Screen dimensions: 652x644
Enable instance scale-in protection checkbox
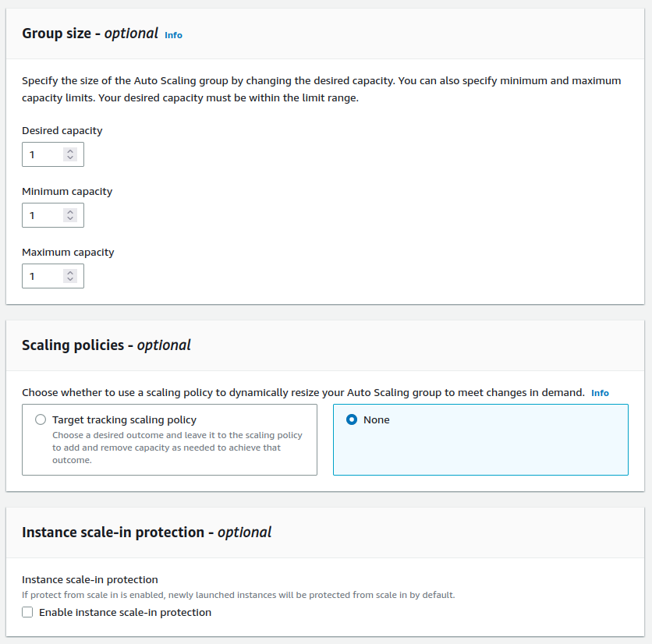point(28,613)
